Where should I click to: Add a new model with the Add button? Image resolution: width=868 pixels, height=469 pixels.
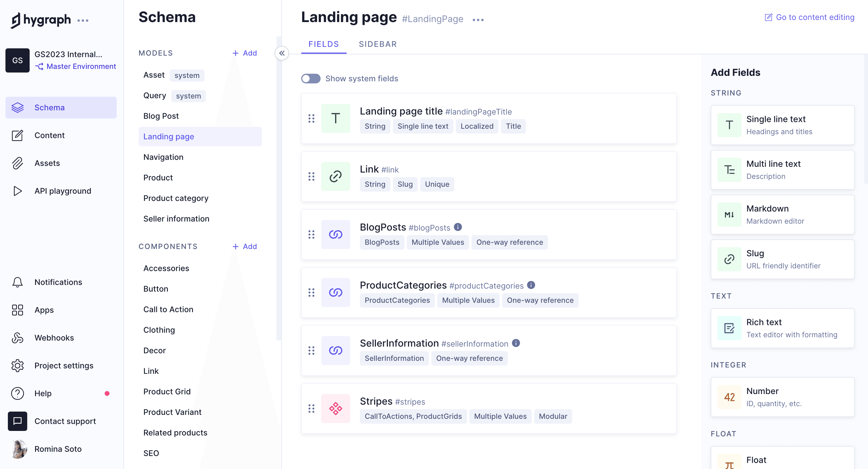pyautogui.click(x=245, y=53)
